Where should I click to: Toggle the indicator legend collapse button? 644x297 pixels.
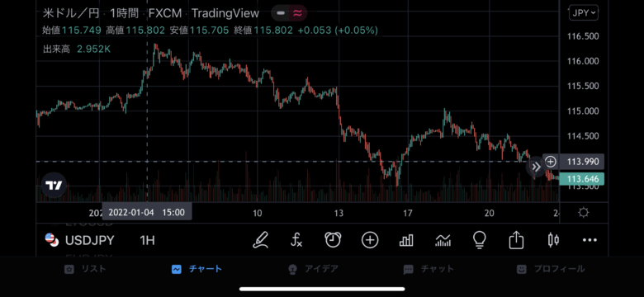click(281, 13)
